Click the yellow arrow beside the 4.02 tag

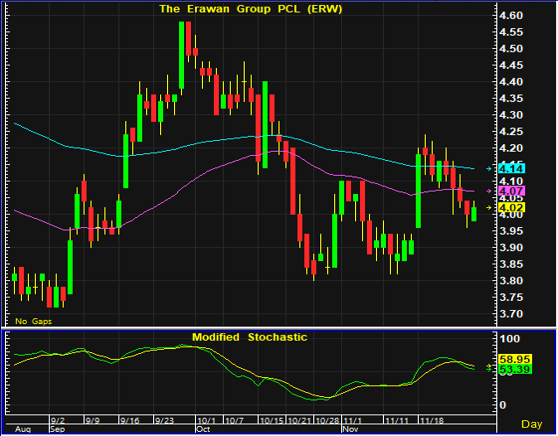click(x=489, y=208)
